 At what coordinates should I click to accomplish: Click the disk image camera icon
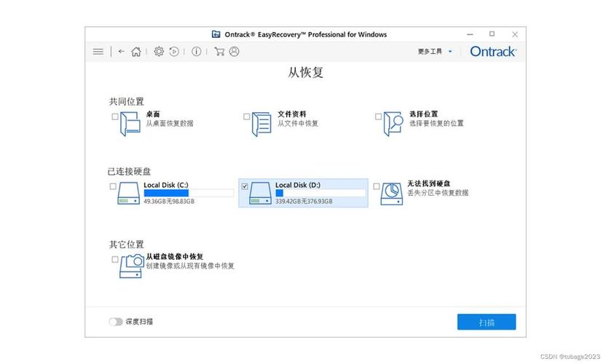click(131, 266)
